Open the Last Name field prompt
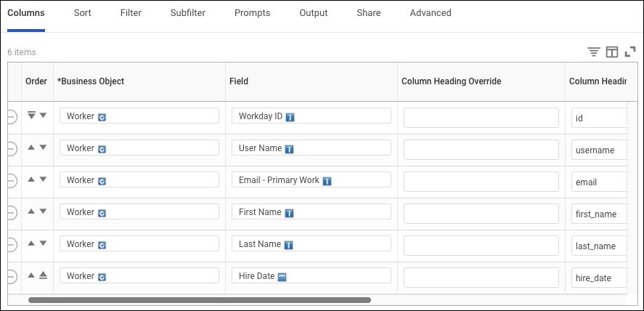Viewport: 644px width, 311px height. 311,244
